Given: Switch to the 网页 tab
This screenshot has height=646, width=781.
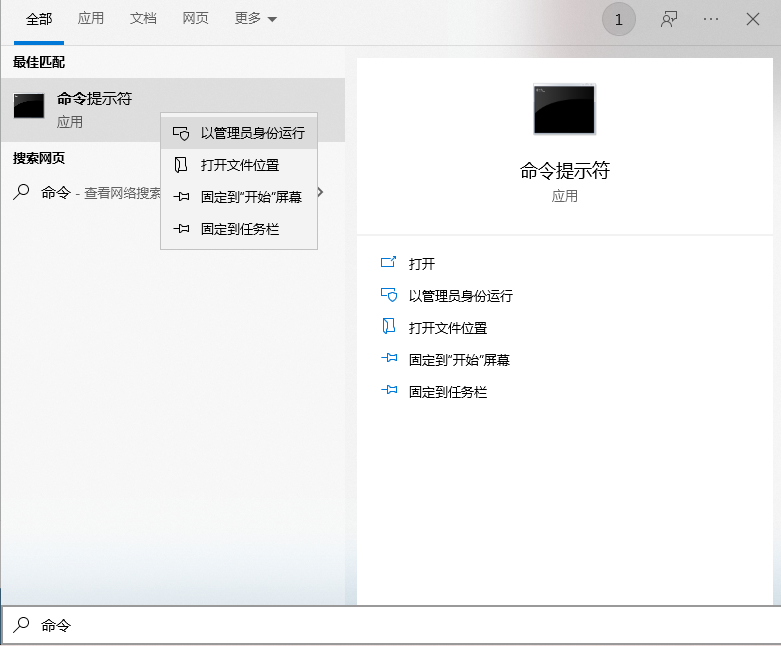Looking at the screenshot, I should 196,19.
